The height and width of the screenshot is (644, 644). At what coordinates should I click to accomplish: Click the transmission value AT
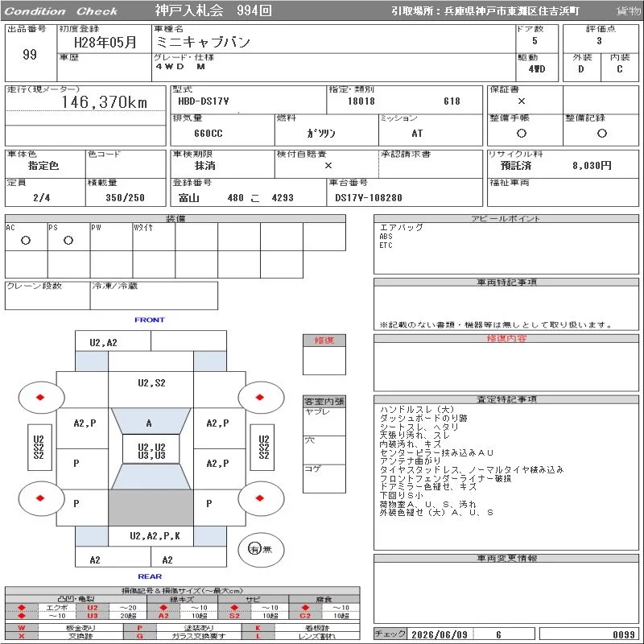point(417,133)
